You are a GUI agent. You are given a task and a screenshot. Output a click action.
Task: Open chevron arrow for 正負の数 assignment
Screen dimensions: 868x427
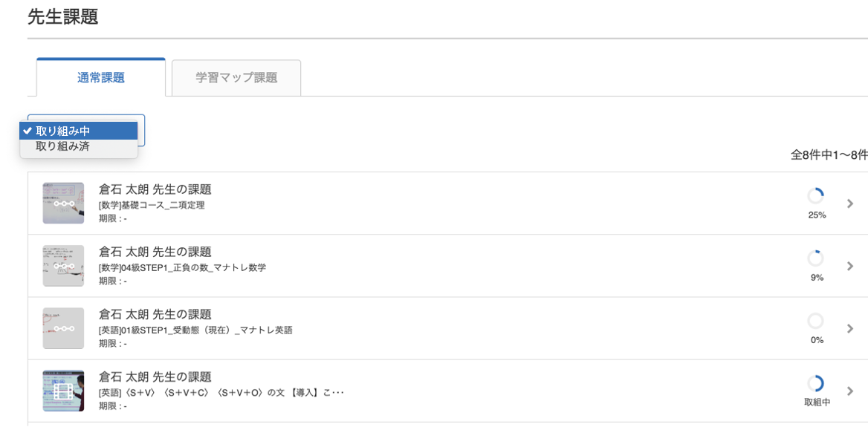click(x=851, y=266)
